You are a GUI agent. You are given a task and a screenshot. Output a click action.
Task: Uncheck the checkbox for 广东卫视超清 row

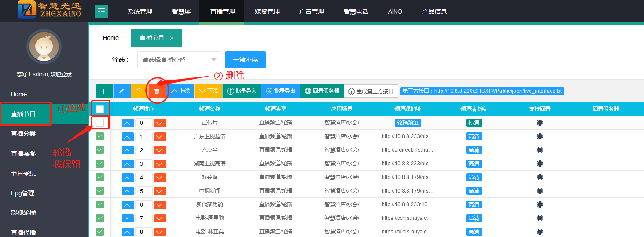[100, 136]
